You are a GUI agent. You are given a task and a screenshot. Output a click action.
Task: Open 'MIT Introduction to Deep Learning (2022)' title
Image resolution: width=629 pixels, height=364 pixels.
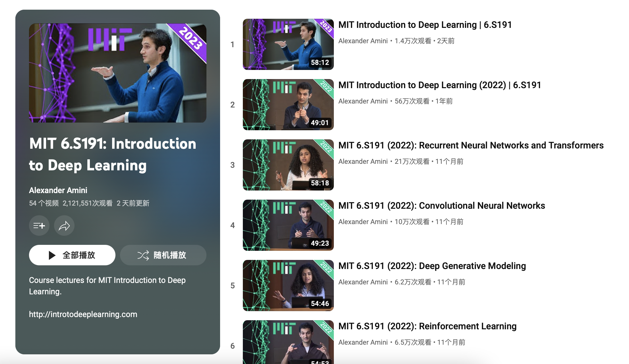pyautogui.click(x=440, y=85)
